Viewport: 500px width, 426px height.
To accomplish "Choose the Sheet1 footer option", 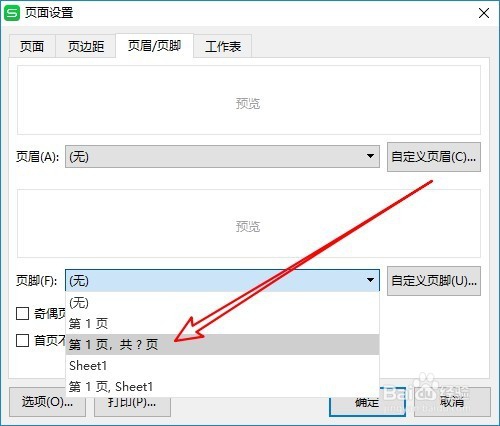I will click(222, 366).
